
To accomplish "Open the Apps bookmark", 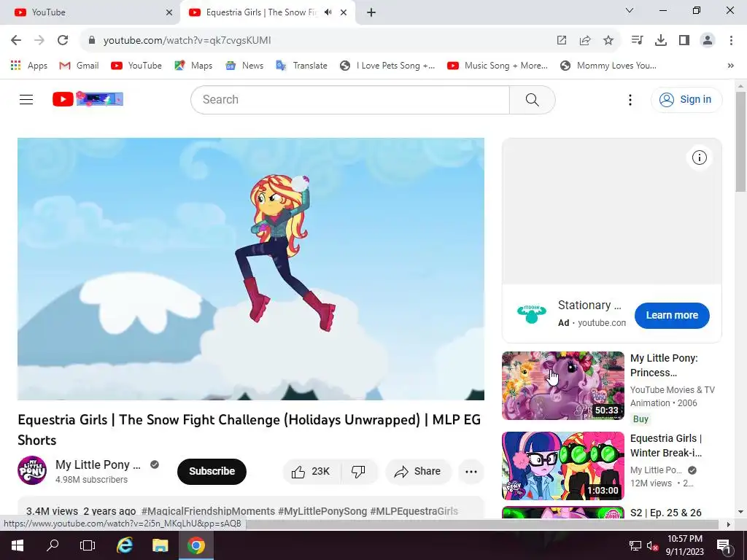I will [x=28, y=66].
